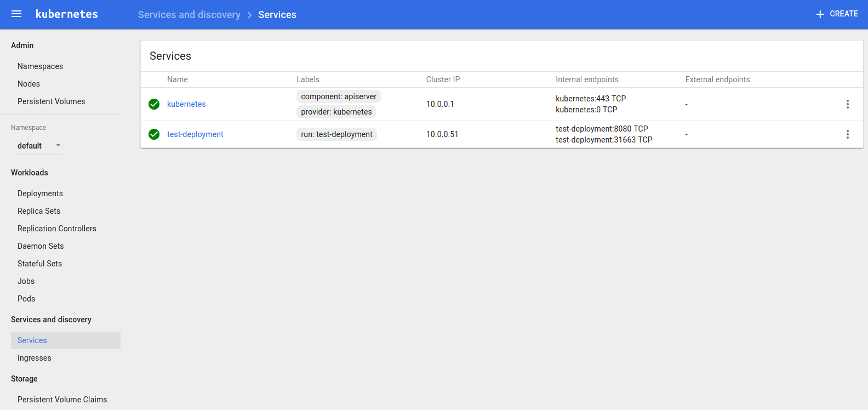The image size is (868, 410).
Task: Click the kubernetes logo text
Action: [x=66, y=14]
